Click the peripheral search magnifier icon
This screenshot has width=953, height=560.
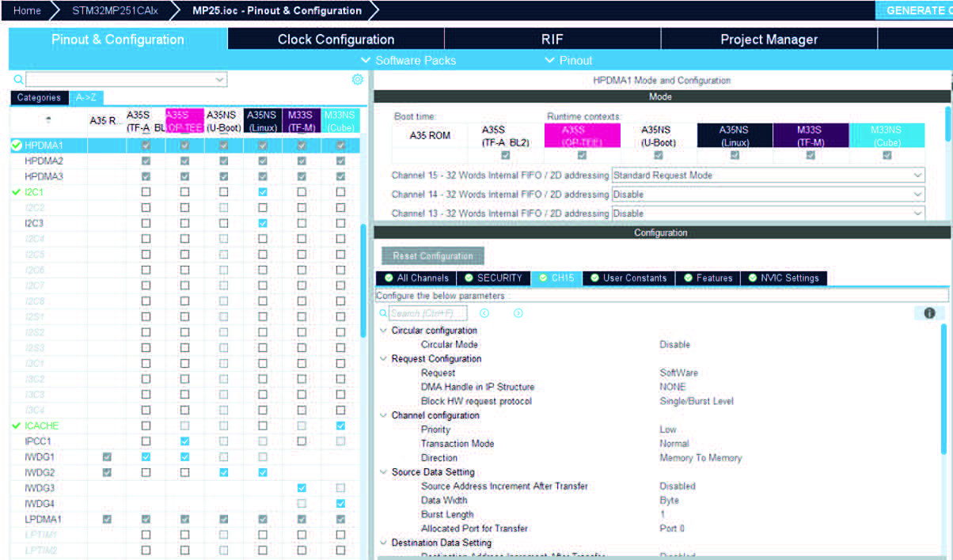tap(18, 80)
